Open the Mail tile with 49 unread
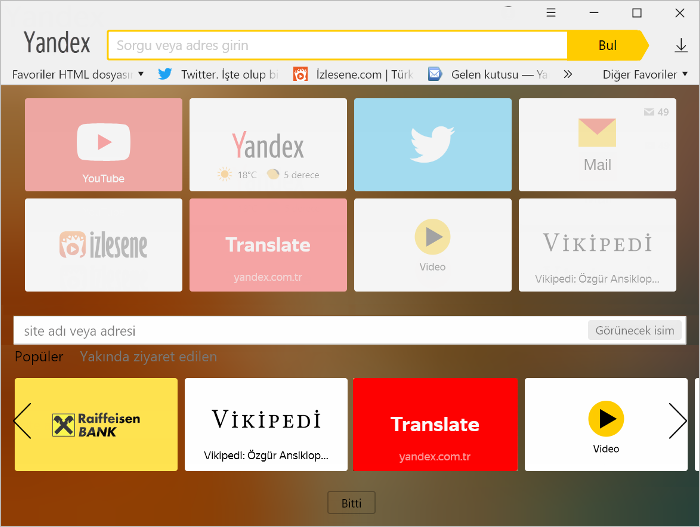 click(x=597, y=145)
